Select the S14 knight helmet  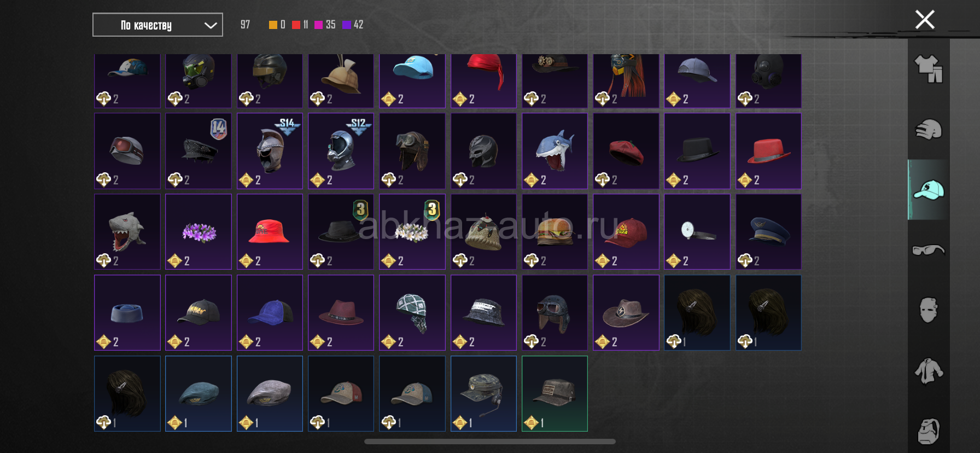pyautogui.click(x=270, y=151)
